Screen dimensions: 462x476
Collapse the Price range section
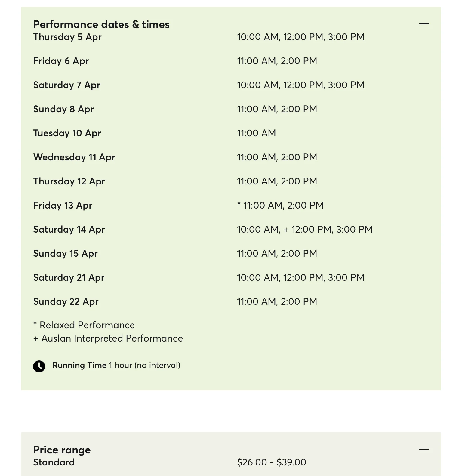pyautogui.click(x=424, y=449)
